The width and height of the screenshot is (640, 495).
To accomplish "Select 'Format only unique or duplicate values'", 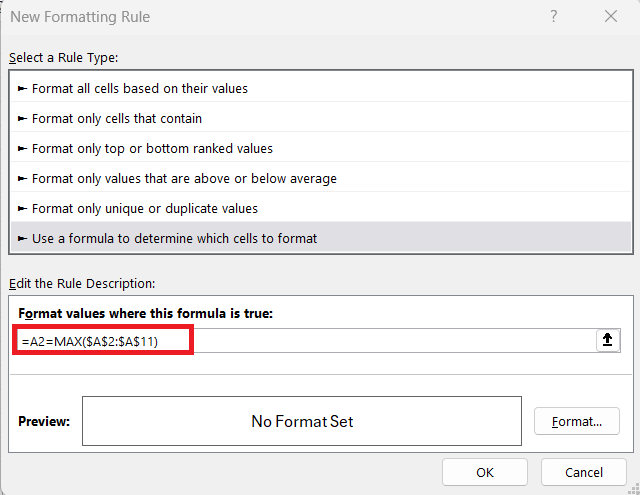I will pyautogui.click(x=321, y=209).
